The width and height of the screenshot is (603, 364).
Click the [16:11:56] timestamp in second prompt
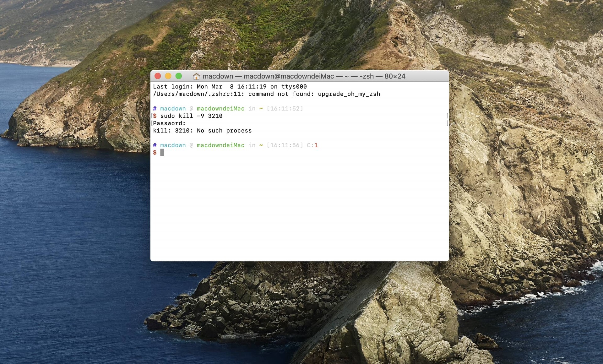pyautogui.click(x=285, y=145)
